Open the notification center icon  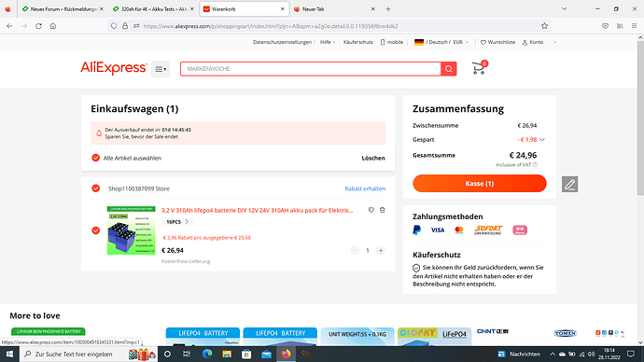click(x=630, y=354)
